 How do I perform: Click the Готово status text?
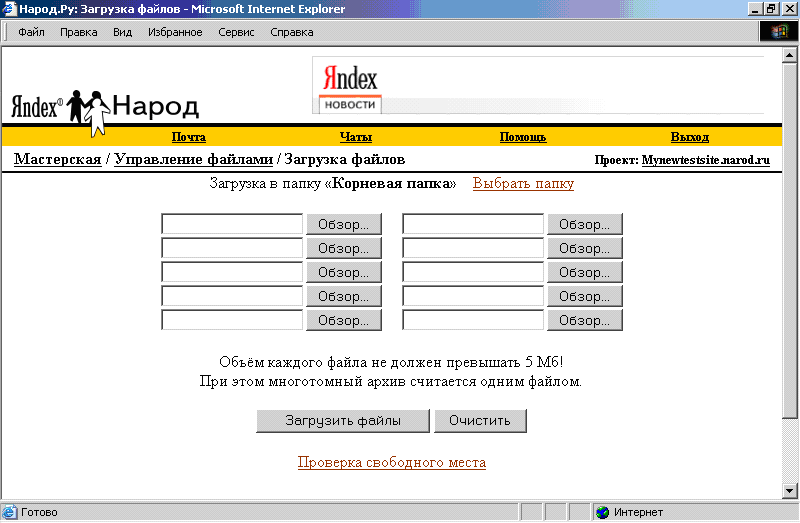(39, 512)
